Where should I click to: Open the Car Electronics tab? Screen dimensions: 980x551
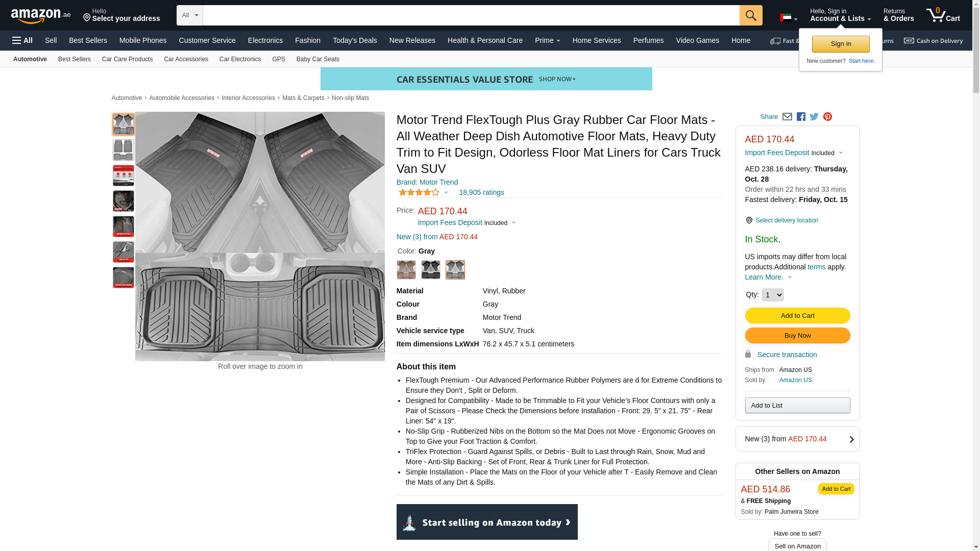(240, 59)
